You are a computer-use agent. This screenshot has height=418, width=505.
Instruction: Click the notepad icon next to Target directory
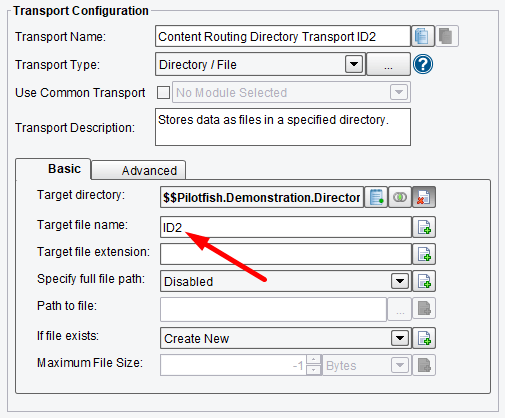click(376, 197)
